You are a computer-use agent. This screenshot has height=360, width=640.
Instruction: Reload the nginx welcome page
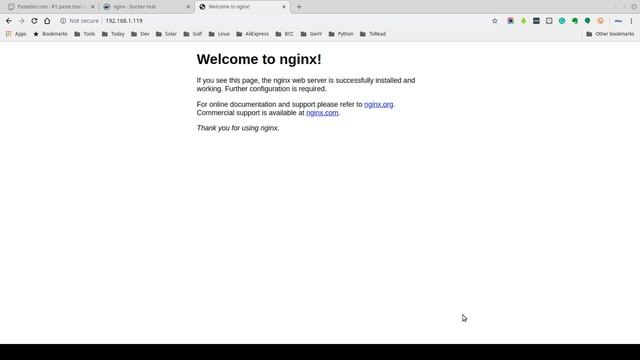34,21
